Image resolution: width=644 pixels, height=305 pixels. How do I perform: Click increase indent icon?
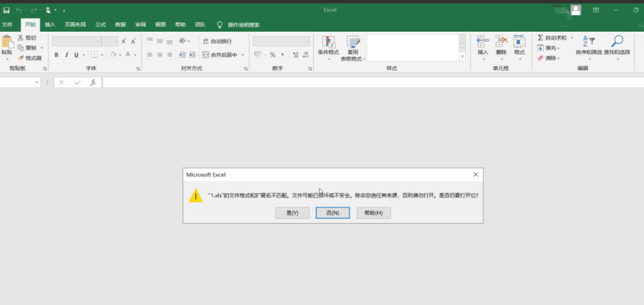pos(192,55)
